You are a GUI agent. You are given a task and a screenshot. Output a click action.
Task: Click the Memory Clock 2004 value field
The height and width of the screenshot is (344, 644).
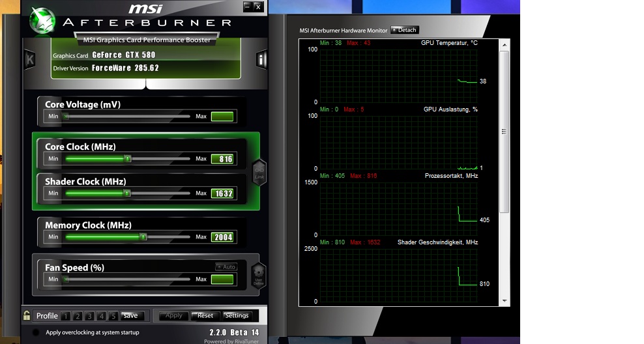click(222, 237)
